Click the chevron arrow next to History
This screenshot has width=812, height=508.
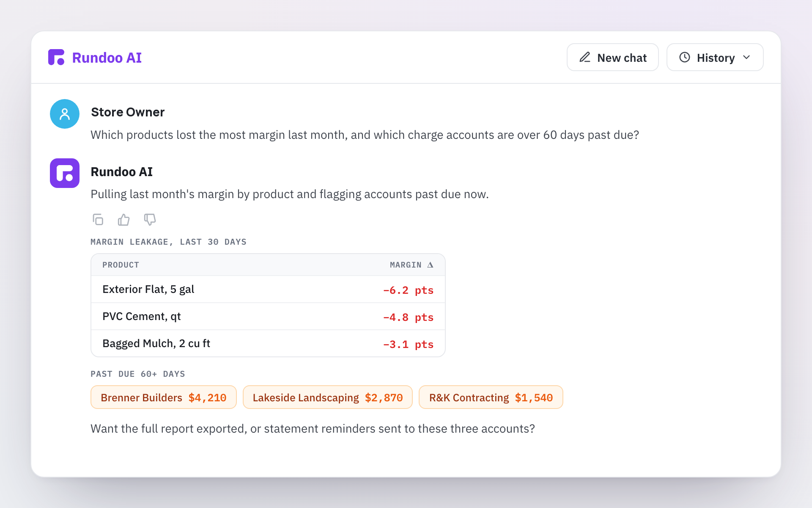click(x=746, y=57)
